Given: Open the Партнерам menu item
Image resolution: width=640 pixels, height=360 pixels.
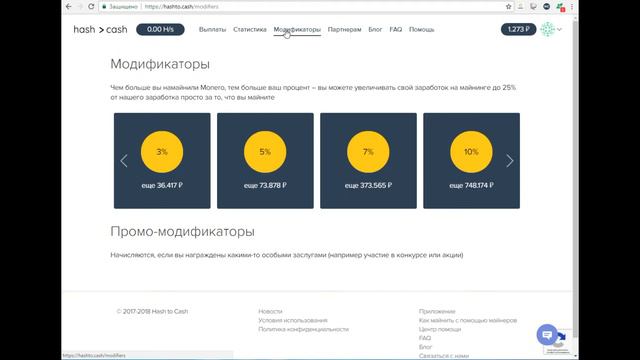Looking at the screenshot, I should click(344, 29).
